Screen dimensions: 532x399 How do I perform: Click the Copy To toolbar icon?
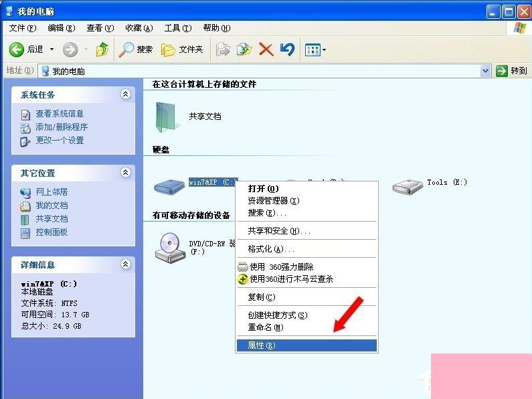tap(244, 50)
